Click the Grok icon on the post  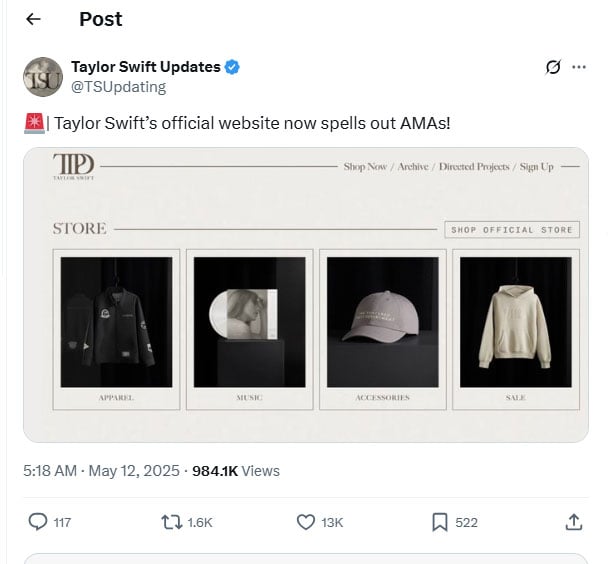point(552,68)
